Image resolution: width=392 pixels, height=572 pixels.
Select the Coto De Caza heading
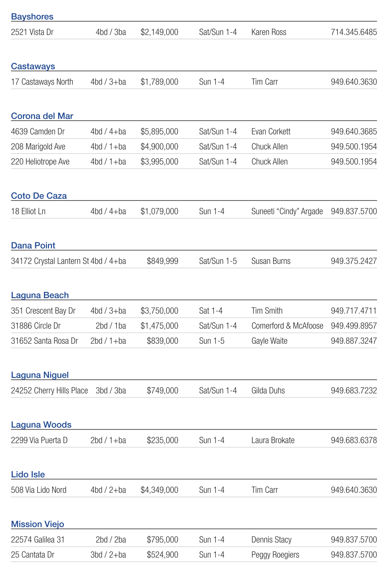[39, 196]
